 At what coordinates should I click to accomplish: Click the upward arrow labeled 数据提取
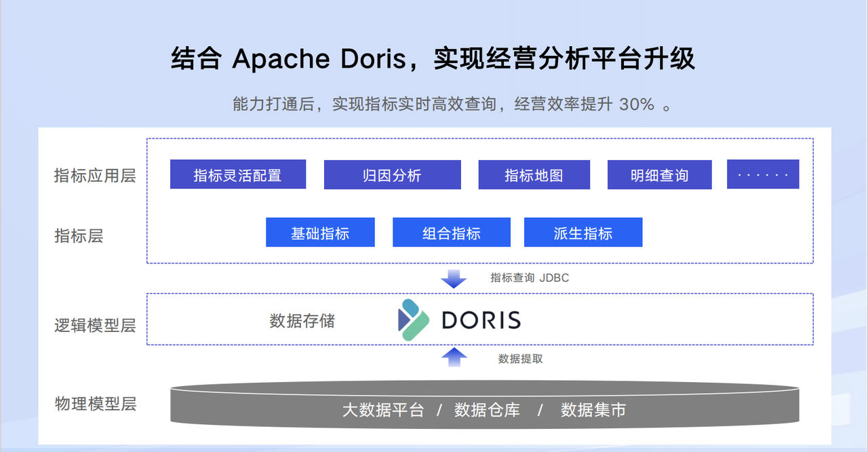click(x=453, y=358)
